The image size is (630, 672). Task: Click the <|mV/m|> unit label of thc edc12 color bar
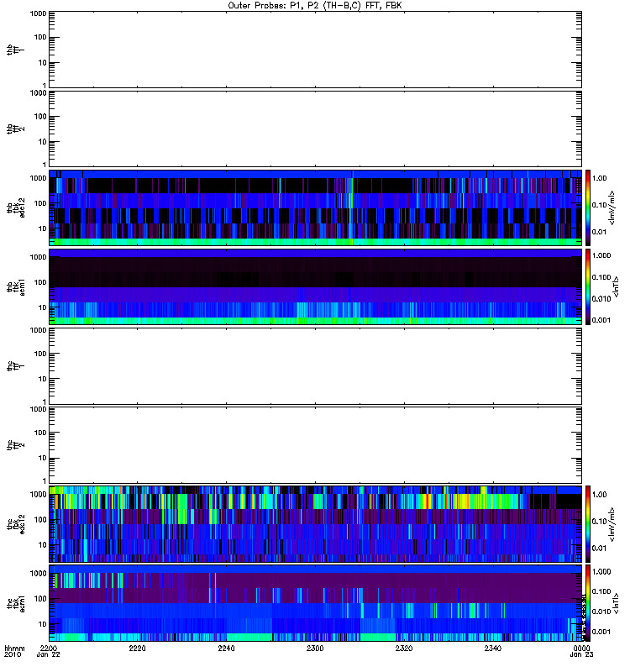click(x=612, y=524)
